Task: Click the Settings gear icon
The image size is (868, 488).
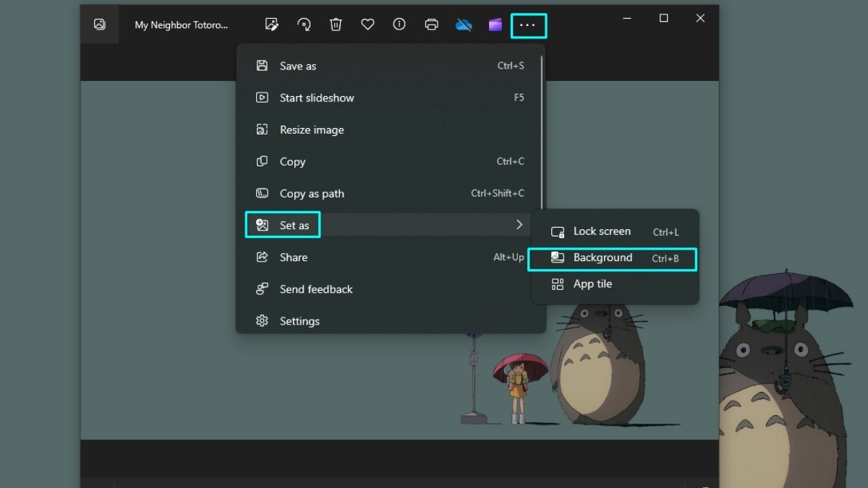Action: [x=263, y=320]
